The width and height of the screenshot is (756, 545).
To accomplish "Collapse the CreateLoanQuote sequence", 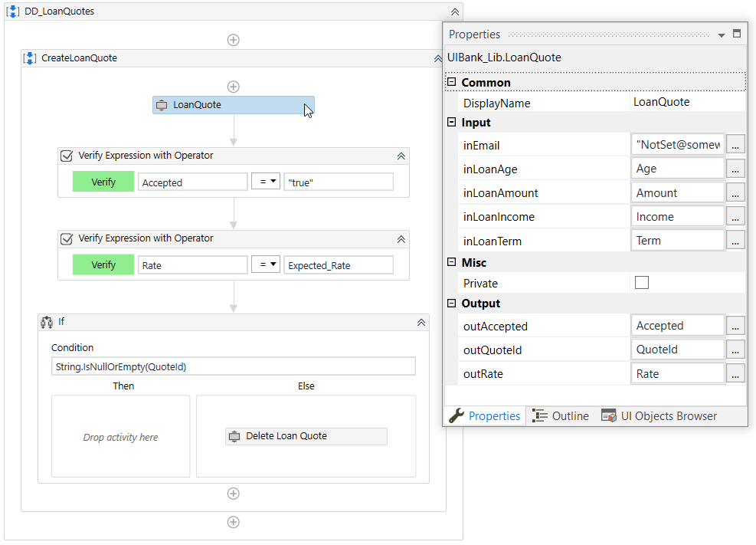I will pos(438,58).
